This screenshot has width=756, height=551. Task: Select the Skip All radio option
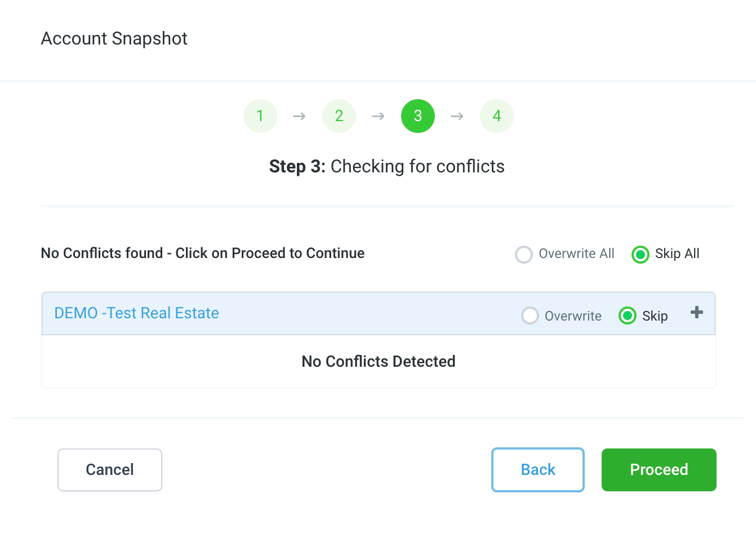[641, 255]
